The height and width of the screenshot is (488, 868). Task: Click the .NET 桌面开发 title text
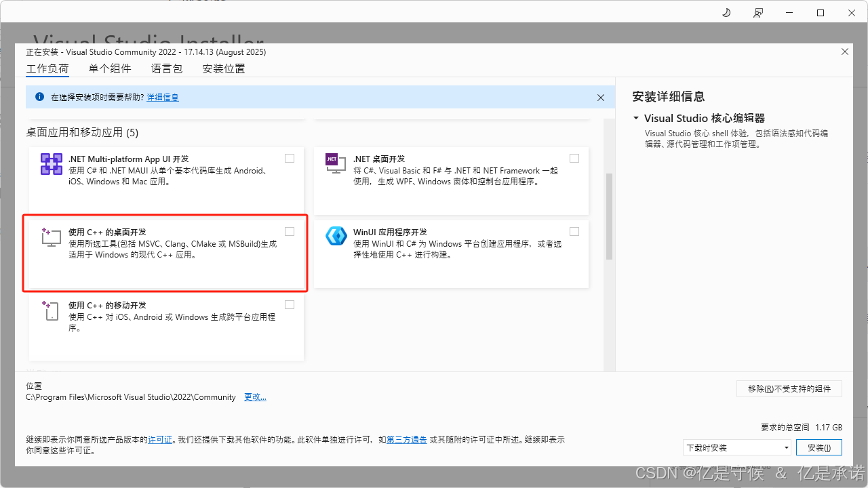(379, 159)
